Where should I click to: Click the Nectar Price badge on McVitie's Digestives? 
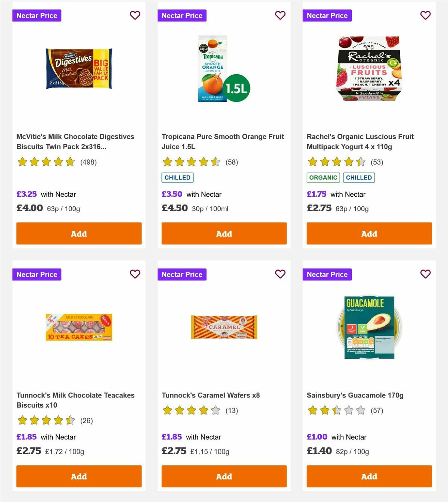37,15
